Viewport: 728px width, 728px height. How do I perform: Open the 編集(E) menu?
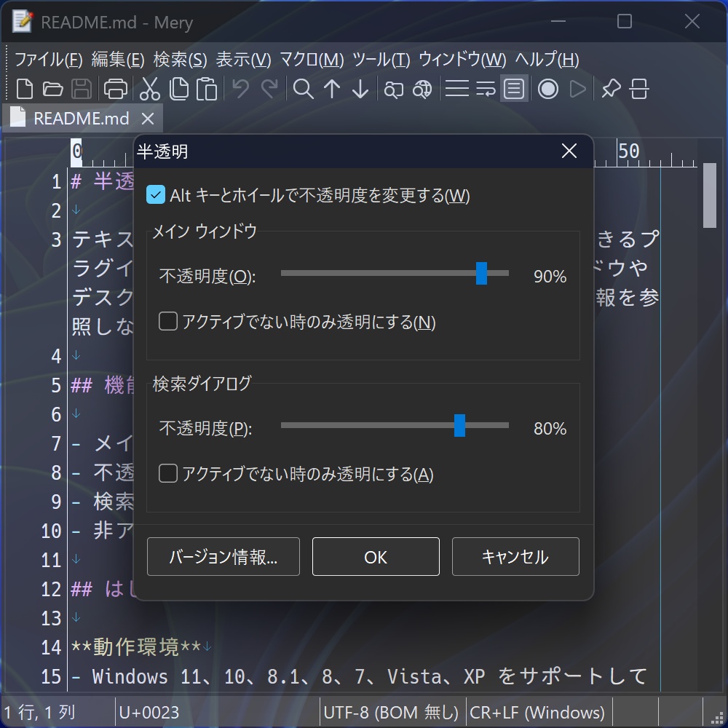coord(118,60)
